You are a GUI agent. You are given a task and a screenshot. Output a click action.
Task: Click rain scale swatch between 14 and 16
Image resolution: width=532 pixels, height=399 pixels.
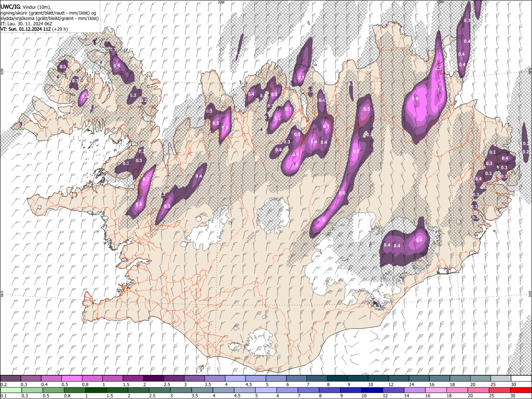click(414, 390)
